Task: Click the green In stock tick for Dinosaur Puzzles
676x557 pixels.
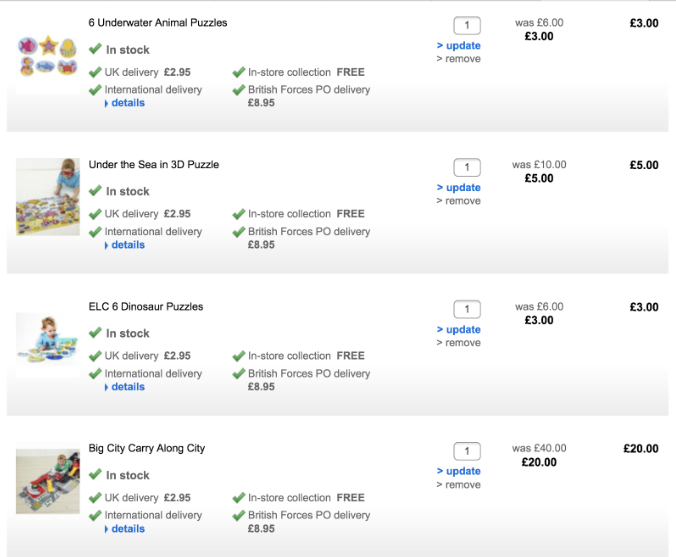Action: (x=95, y=333)
